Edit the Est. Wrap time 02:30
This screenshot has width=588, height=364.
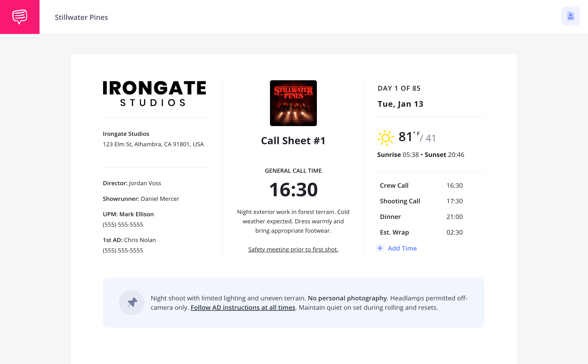click(x=455, y=232)
